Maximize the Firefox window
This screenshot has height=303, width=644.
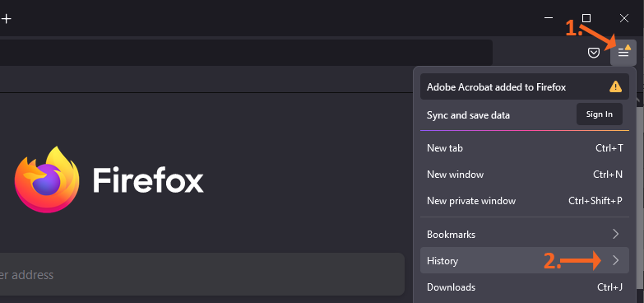point(586,18)
